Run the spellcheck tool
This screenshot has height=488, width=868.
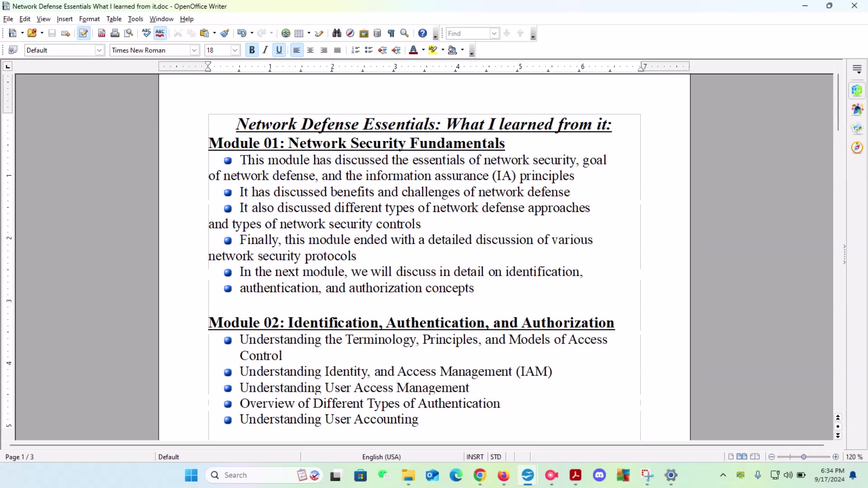pos(146,33)
